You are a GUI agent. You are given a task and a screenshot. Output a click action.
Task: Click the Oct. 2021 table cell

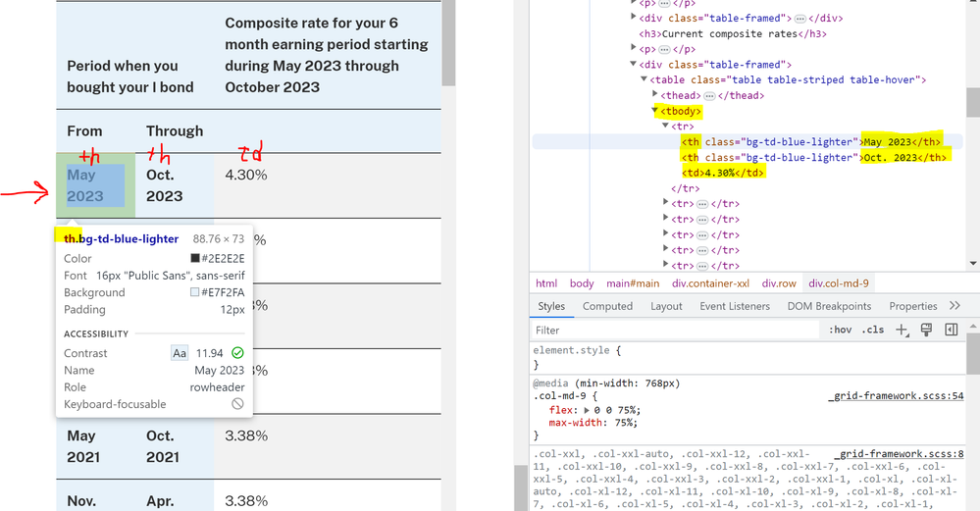175,446
